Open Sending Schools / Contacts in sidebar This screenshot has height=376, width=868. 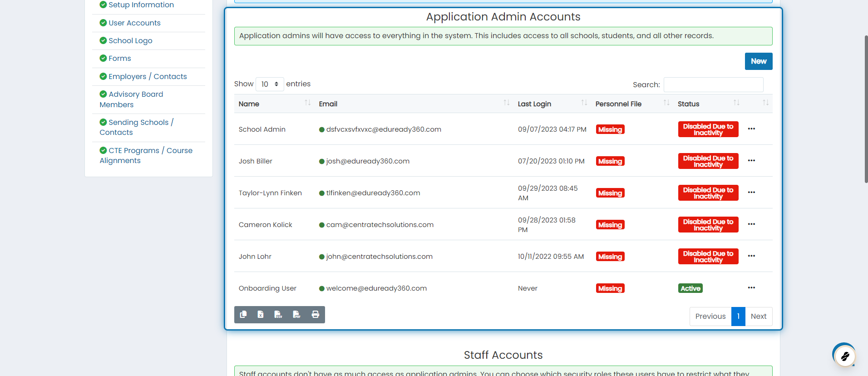137,127
